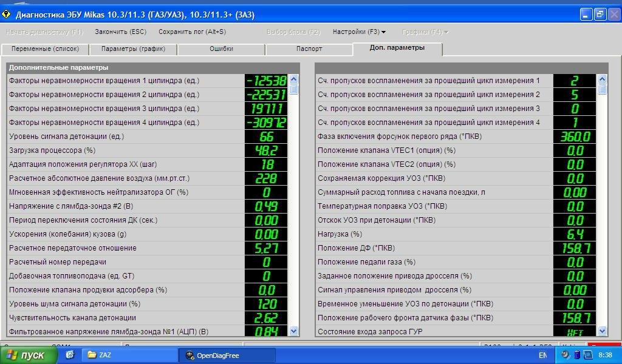Select 'Расчетный номер передачи' row

(147, 262)
